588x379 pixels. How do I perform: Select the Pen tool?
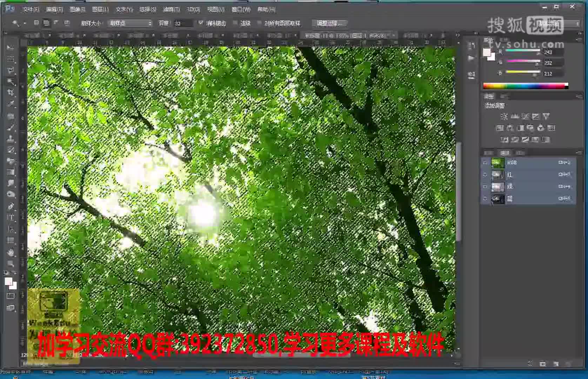coord(11,206)
